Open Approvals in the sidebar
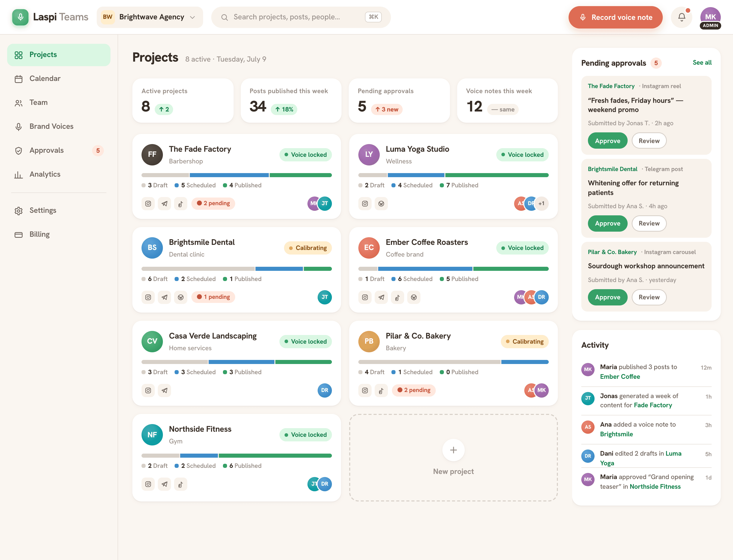 pyautogui.click(x=59, y=150)
